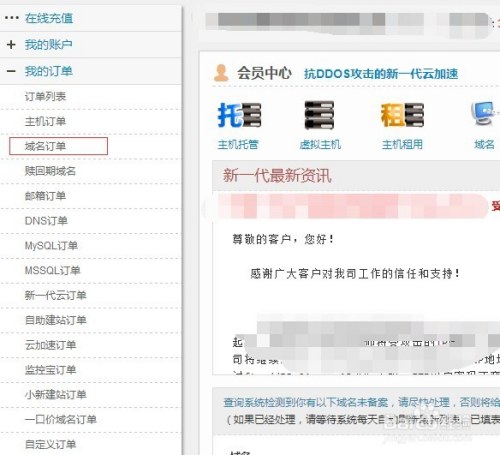Click the 主机托管 server icon
500x455 pixels.
239,115
